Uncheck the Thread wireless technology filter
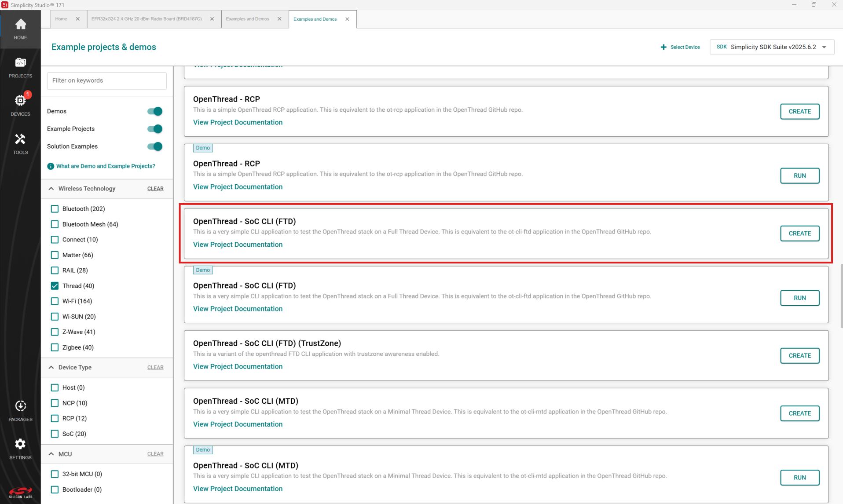 coord(55,285)
